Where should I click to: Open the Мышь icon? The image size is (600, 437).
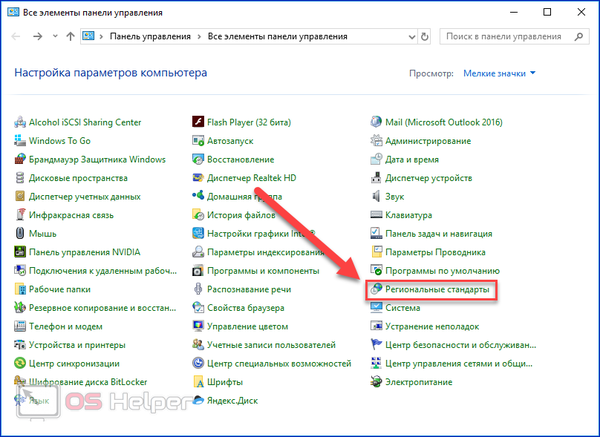tap(20, 233)
